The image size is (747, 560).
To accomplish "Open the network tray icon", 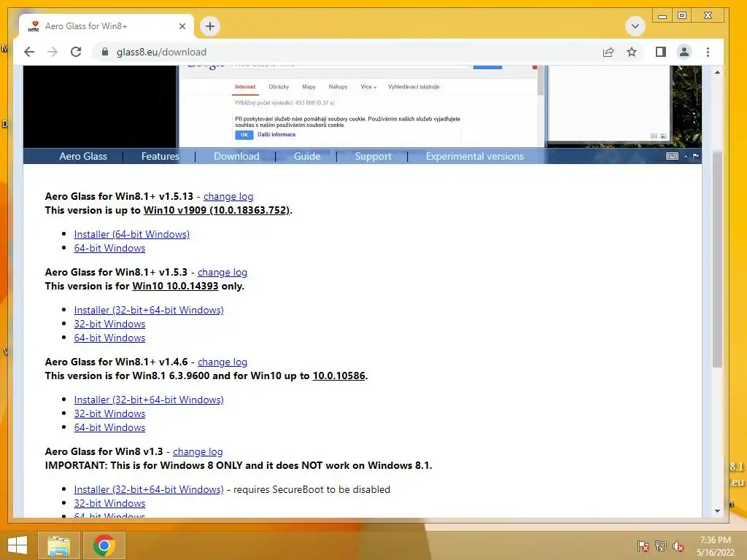I will 661,546.
